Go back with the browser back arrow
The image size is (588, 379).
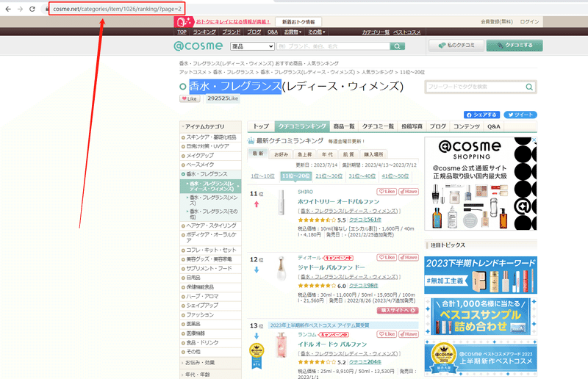point(8,9)
